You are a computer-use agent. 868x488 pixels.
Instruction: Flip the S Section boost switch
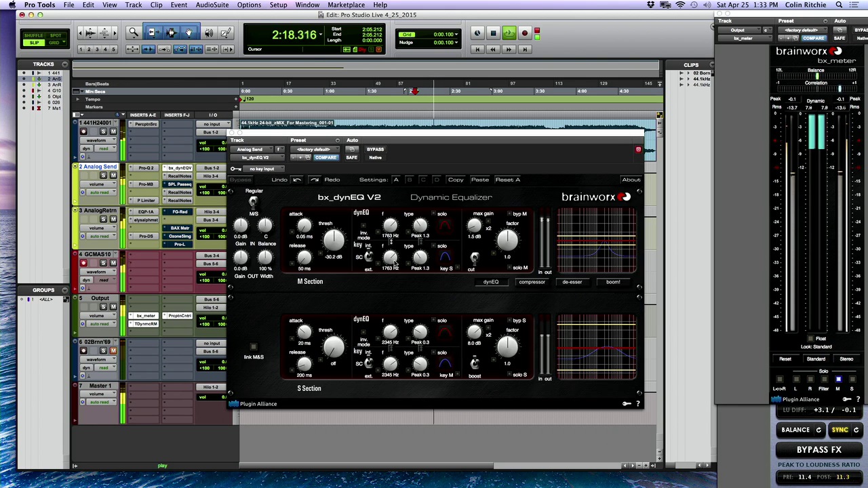coord(474,364)
